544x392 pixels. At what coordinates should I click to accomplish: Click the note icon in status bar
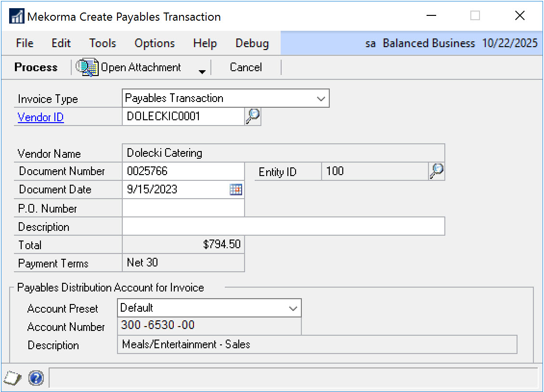(13, 378)
